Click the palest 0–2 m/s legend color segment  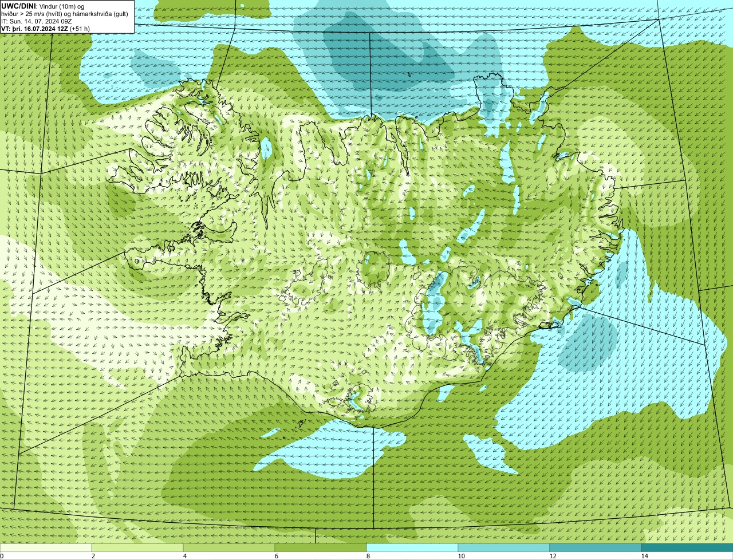point(46,547)
